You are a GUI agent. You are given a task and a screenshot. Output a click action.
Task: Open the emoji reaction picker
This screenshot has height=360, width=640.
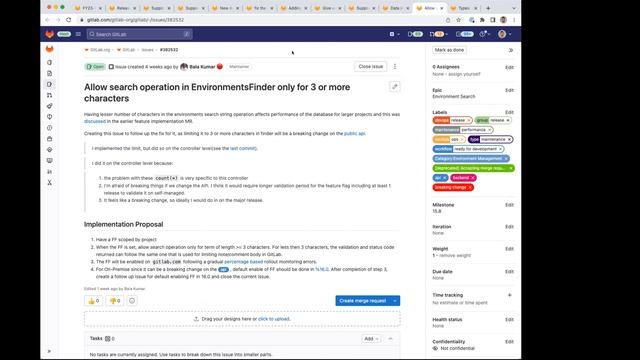tap(132, 301)
